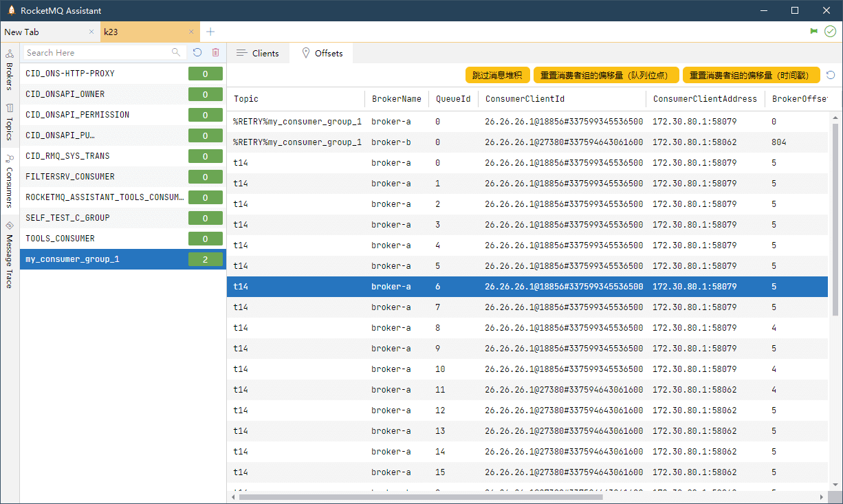Click the green checkmark status icon
This screenshot has height=504, width=843.
(830, 32)
